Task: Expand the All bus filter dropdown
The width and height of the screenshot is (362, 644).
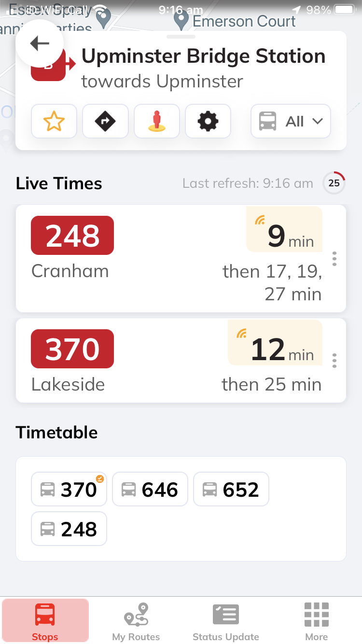Action: (291, 121)
